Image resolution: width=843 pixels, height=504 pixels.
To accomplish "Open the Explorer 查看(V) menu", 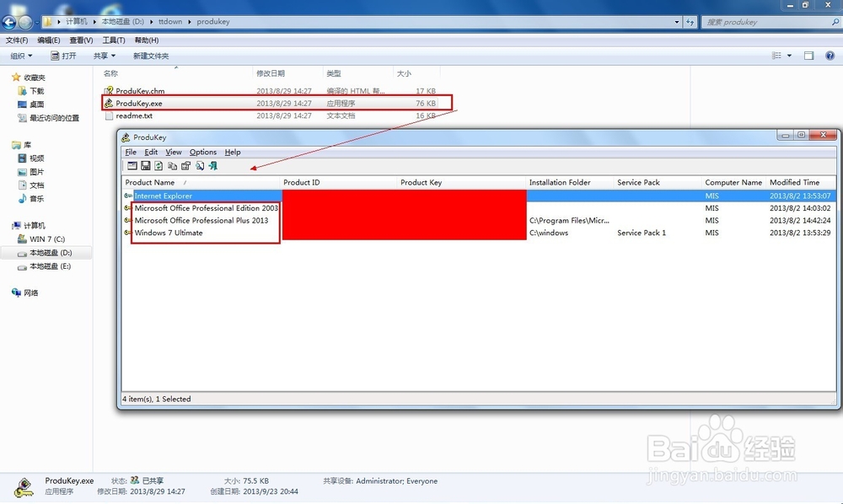I will point(81,40).
